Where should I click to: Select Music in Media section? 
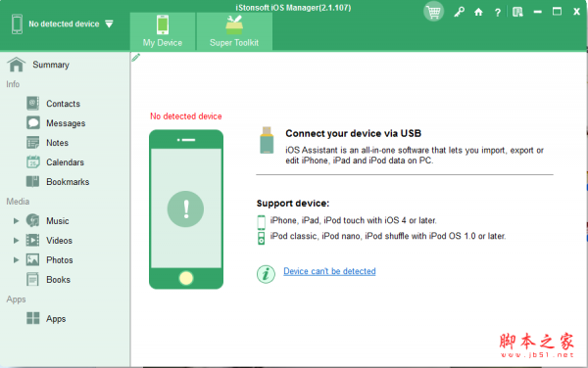(x=58, y=221)
